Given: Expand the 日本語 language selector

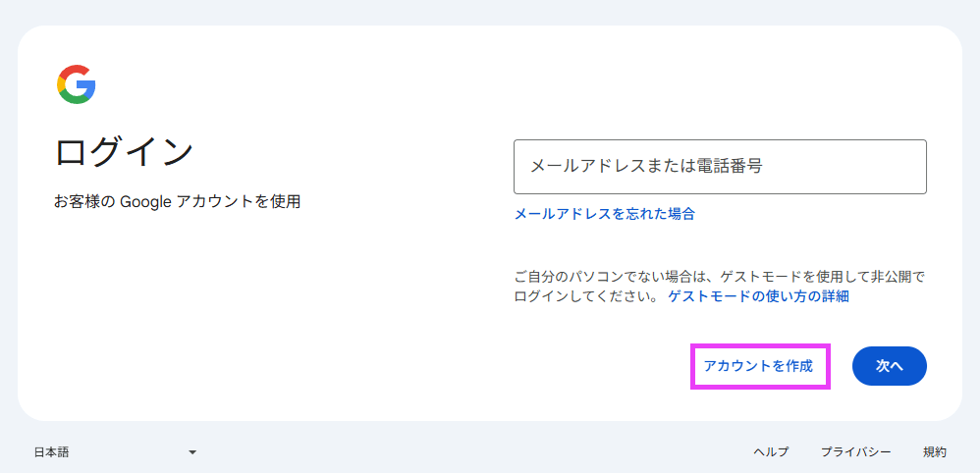Looking at the screenshot, I should pos(115,452).
